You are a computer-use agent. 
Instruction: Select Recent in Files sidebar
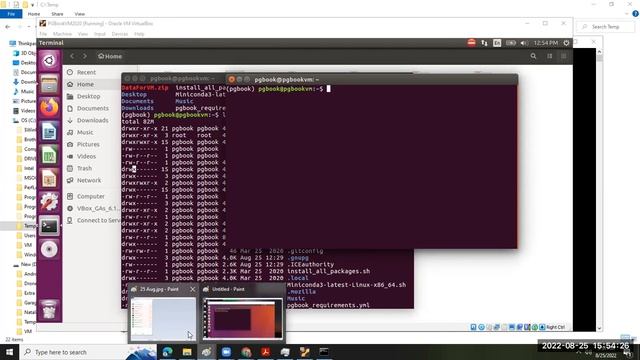pyautogui.click(x=86, y=72)
